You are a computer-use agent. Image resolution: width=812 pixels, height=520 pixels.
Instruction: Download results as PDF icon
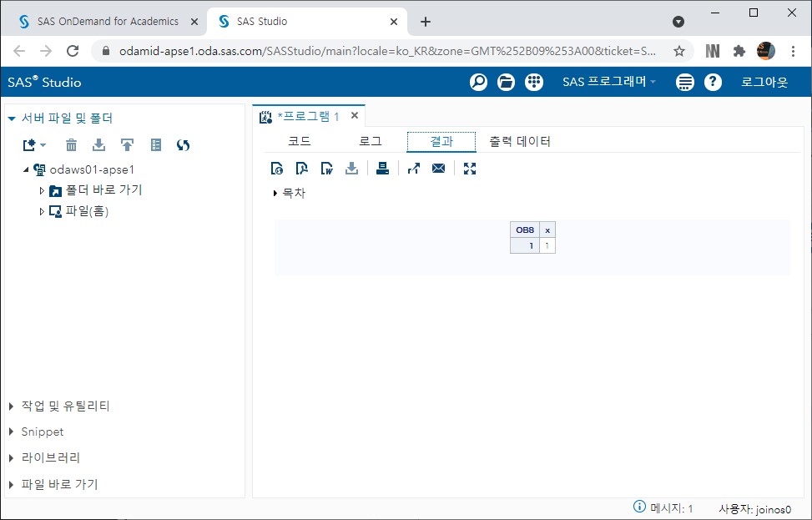[x=302, y=169]
